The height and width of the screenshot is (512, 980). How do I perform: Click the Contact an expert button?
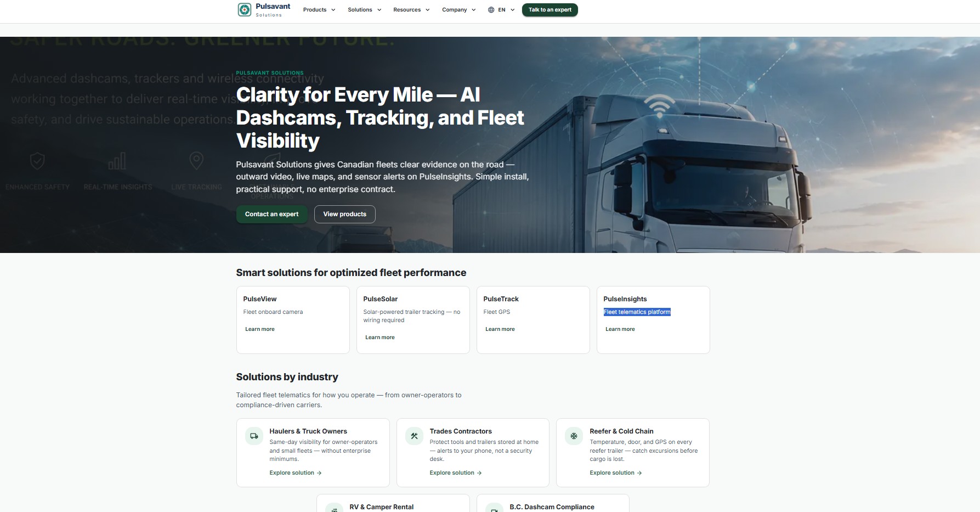271,214
